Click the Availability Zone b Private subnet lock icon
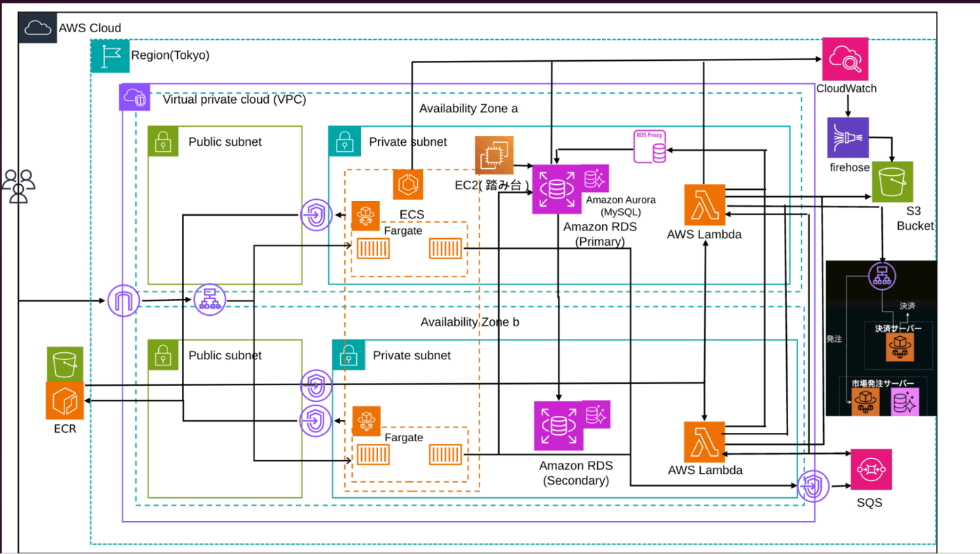Viewport: 980px width, 554px height. pyautogui.click(x=349, y=355)
